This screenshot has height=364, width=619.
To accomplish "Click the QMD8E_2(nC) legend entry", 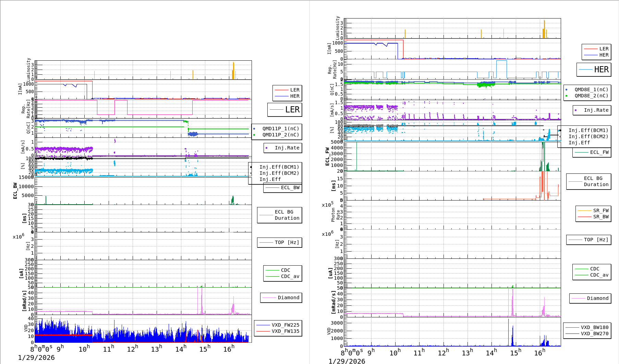I will pos(591,96).
